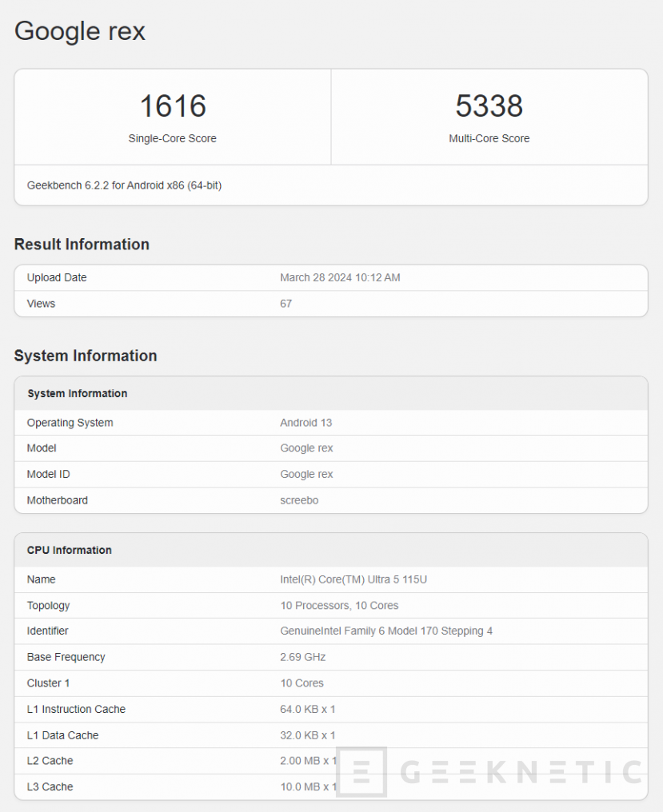Click the 'Model' row label

[x=42, y=448]
